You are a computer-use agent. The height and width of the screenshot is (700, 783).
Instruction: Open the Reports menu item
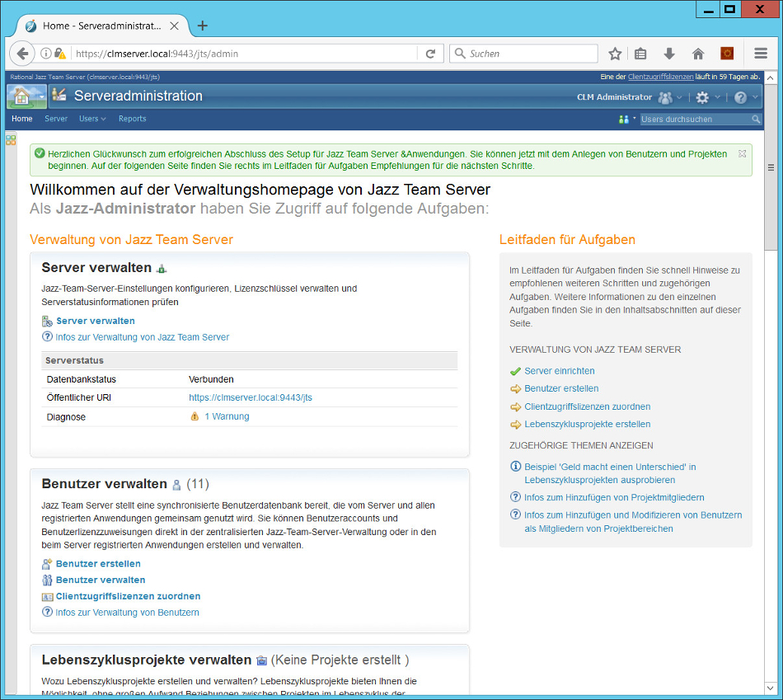pos(133,119)
